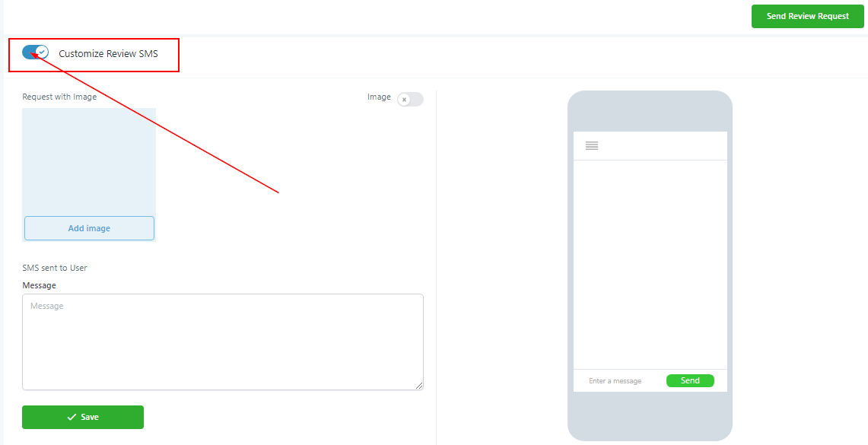Click the Request with Image label
Image resolution: width=868 pixels, height=445 pixels.
click(59, 97)
